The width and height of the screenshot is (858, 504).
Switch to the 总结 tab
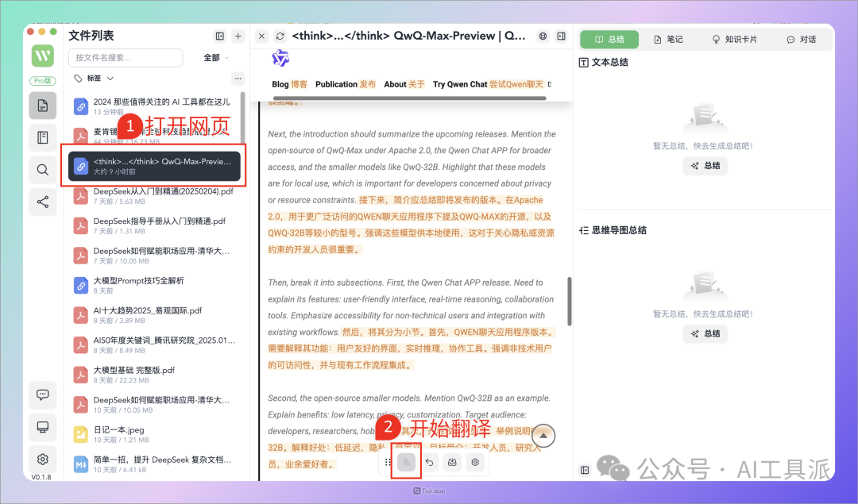(x=609, y=40)
